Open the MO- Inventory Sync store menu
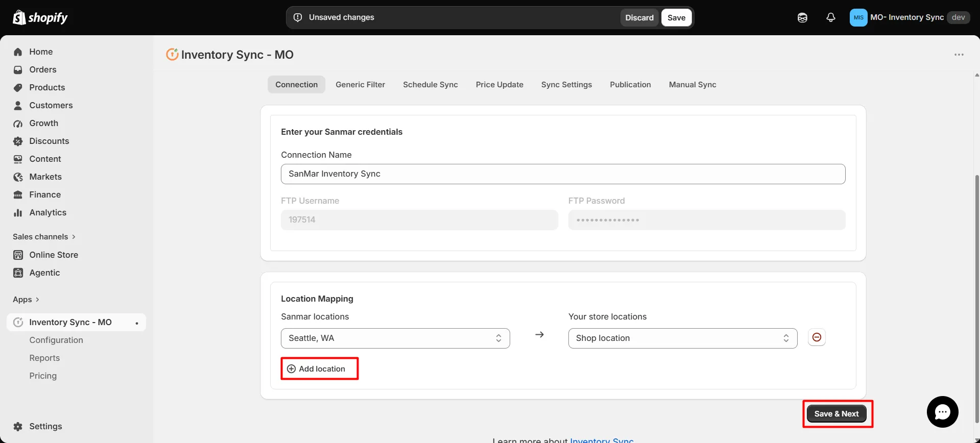Viewport: 980px width, 443px height. pyautogui.click(x=910, y=17)
